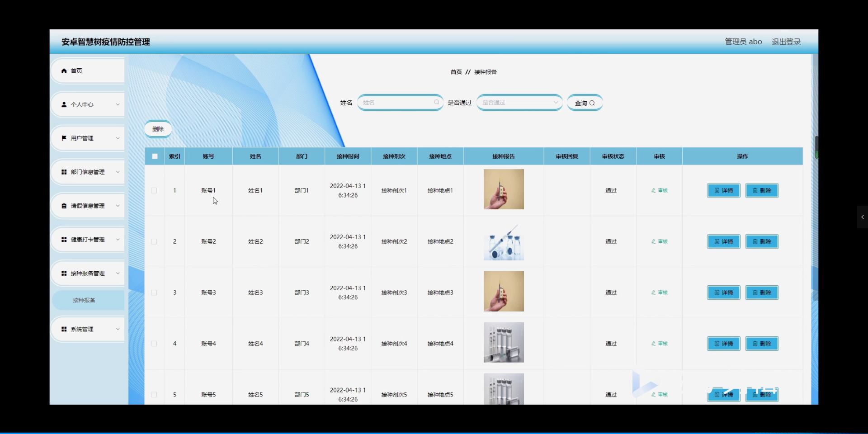Check the checkbox for 账号3 row
The height and width of the screenshot is (434, 868).
coord(154,292)
